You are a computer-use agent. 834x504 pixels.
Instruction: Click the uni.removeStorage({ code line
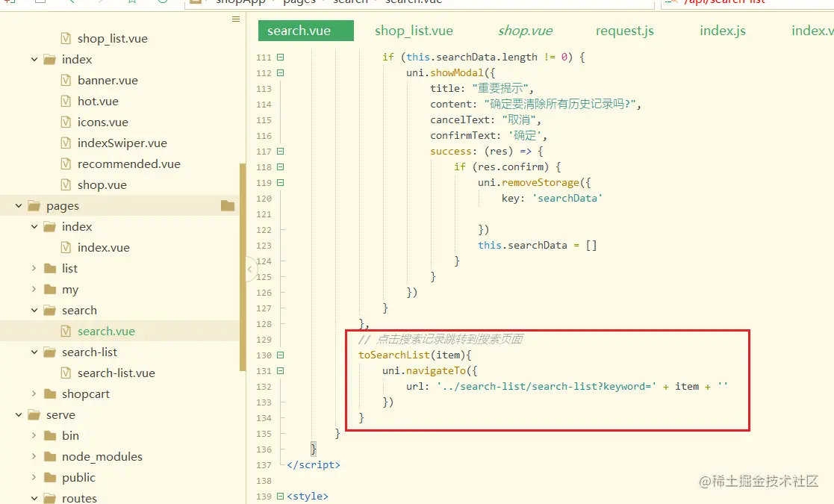535,182
